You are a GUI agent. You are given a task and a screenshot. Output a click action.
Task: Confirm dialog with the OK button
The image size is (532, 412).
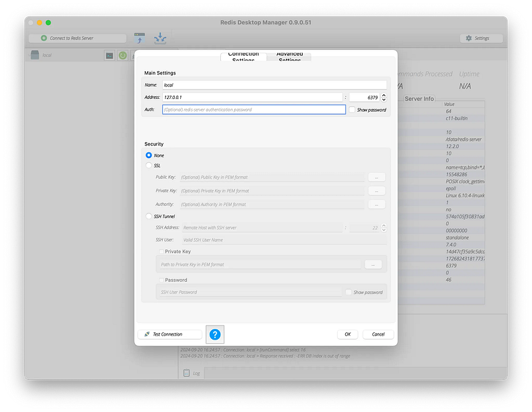click(348, 334)
